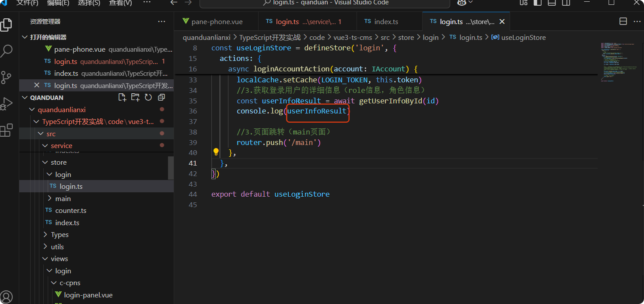Switch to the index.ts tab
Viewport: 644px width, 304px height.
(389, 21)
